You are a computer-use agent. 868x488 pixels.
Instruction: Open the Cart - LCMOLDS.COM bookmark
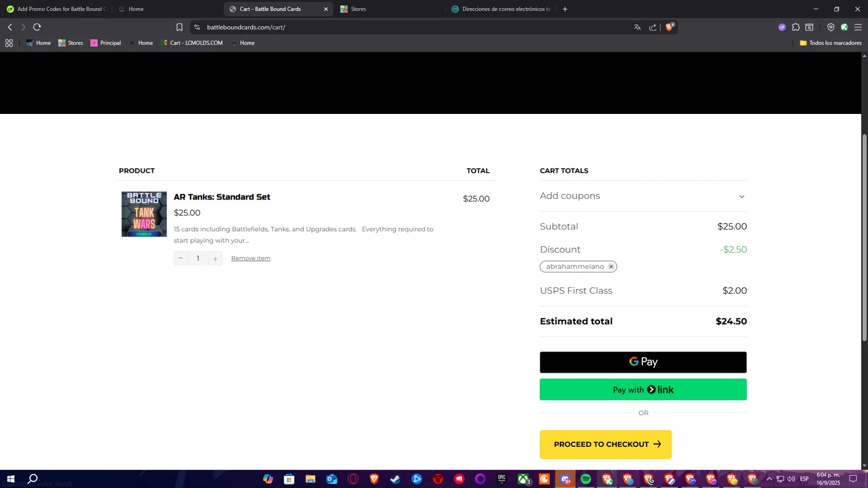pos(193,43)
